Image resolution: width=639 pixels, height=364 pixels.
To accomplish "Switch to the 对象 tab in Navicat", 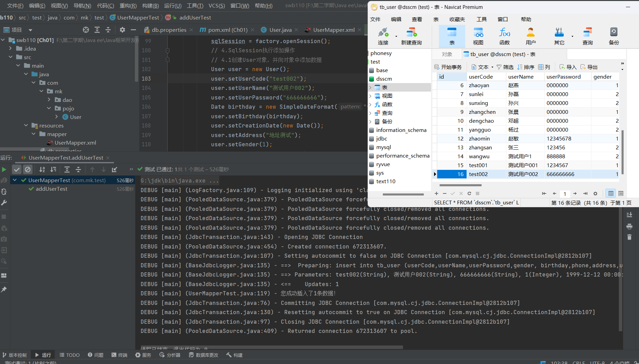I will [x=447, y=54].
